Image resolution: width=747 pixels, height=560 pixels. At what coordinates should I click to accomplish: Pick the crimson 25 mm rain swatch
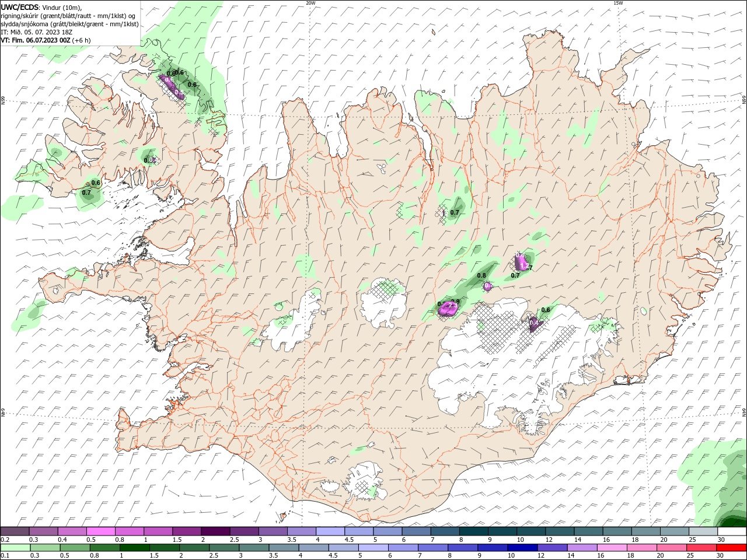click(701, 548)
